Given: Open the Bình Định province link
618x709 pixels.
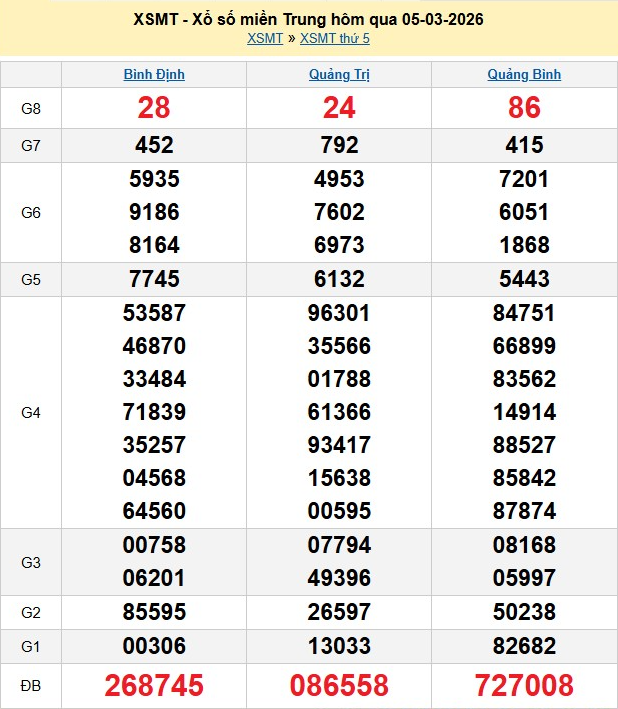Looking at the screenshot, I should [154, 75].
